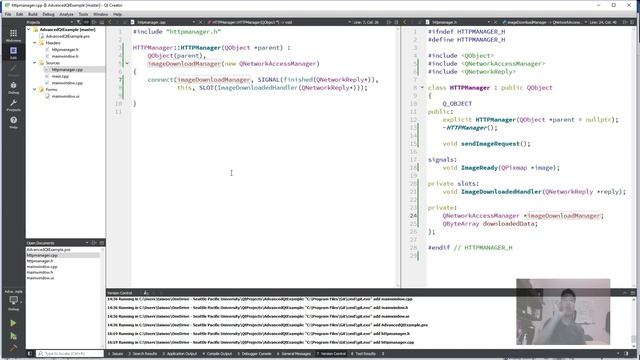This screenshot has height=360, width=640.
Task: Click the locator search input field
Action: tap(70, 353)
